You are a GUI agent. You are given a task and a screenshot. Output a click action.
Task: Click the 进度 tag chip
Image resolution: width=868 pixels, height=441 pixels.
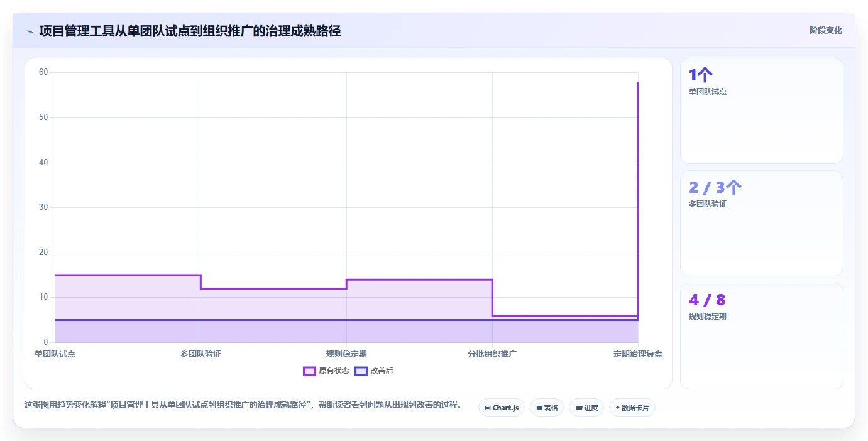tap(586, 408)
